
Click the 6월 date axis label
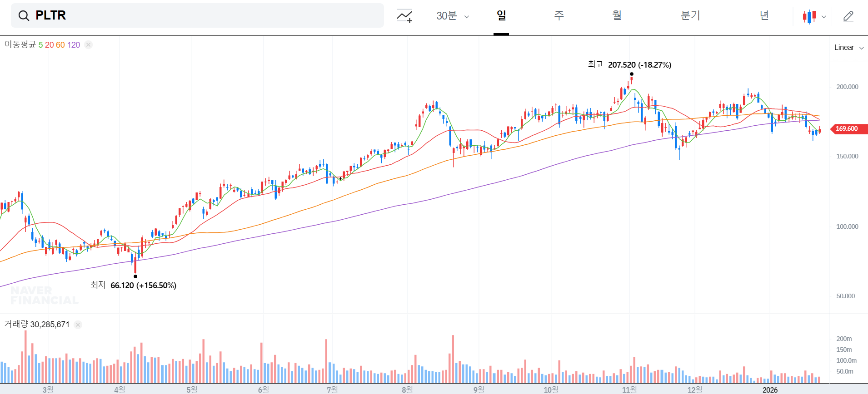263,389
